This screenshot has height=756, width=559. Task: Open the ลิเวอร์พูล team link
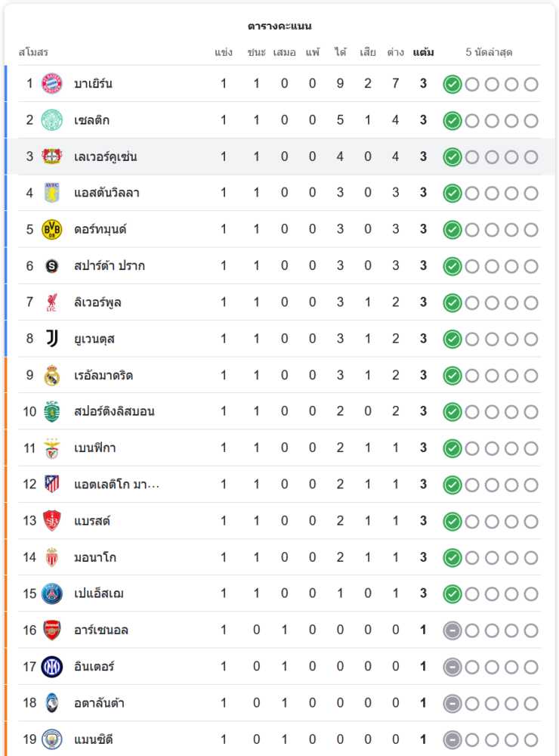[97, 302]
